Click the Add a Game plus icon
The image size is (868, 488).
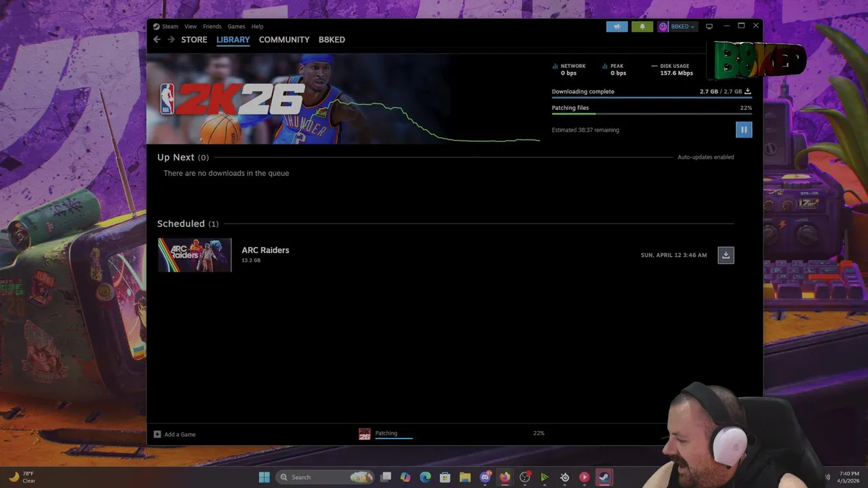[157, 434]
